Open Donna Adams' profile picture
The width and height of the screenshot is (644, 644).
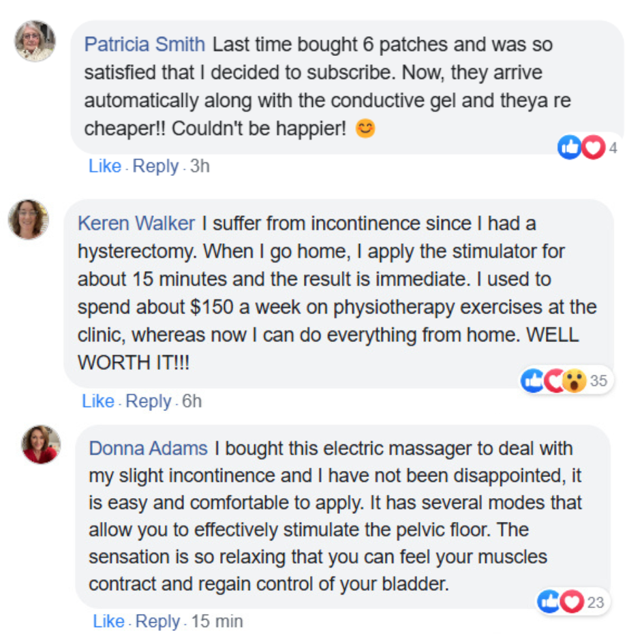(x=41, y=444)
